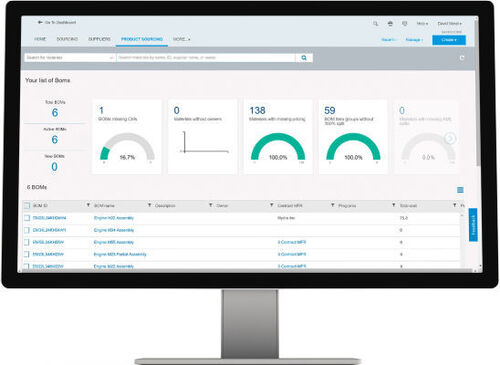Open the 3 Contract MFR link in the third row

coord(292,242)
